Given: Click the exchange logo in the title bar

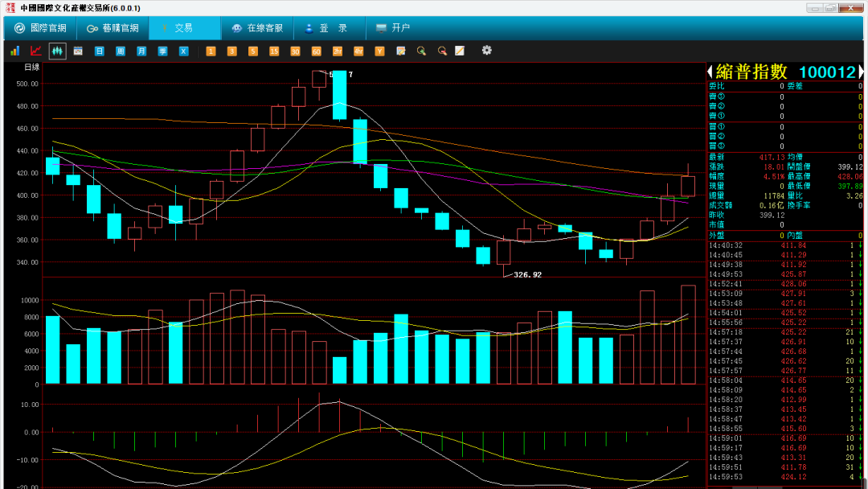Looking at the screenshot, I should click(x=10, y=8).
